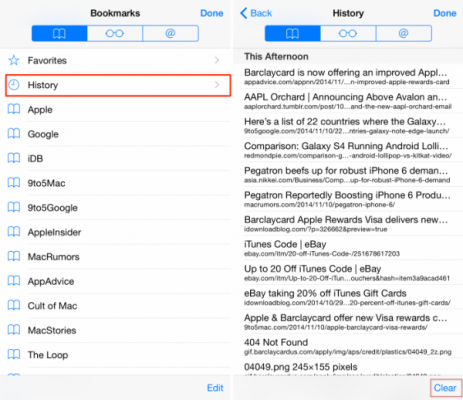Open 'eBay taking 20% off iTunes Gift Cards' entry
The image size is (463, 400).
[348, 297]
